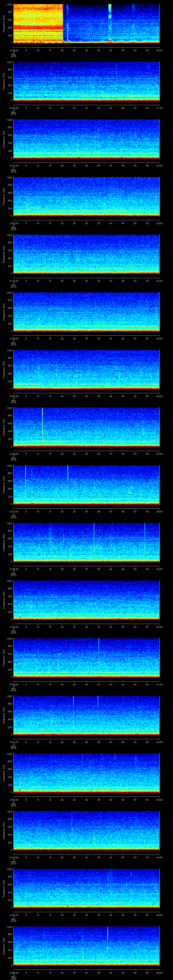This screenshot has width=173, height=980.
Task: Click Frequency (Hz) axis label of 0:29:00 panel
Action: coord(4,24)
